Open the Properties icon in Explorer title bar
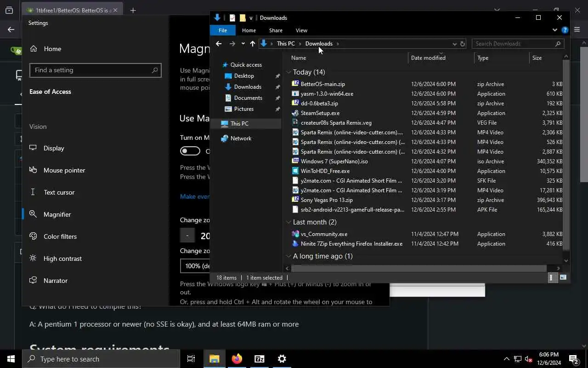This screenshot has width=588, height=368. 232,18
